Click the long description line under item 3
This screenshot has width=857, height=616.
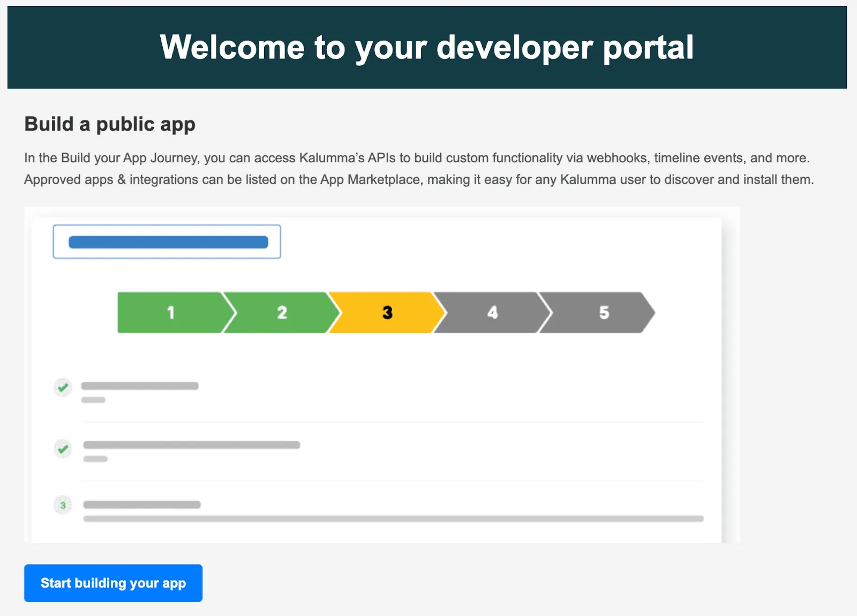point(393,519)
